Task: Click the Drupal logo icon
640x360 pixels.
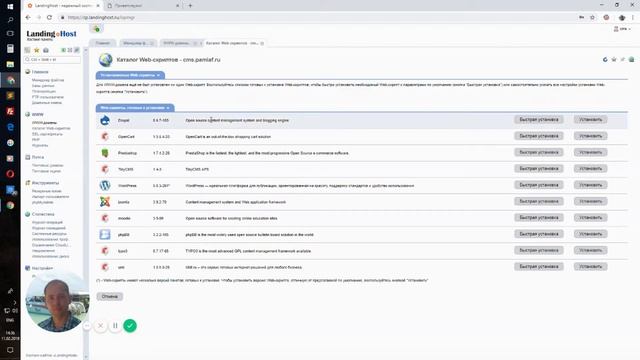Action: click(105, 120)
